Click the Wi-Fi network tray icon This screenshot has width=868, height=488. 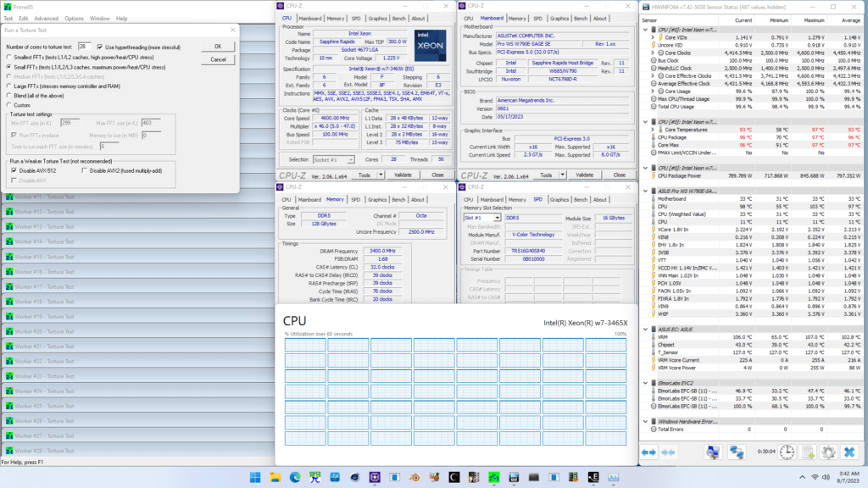tap(815, 477)
